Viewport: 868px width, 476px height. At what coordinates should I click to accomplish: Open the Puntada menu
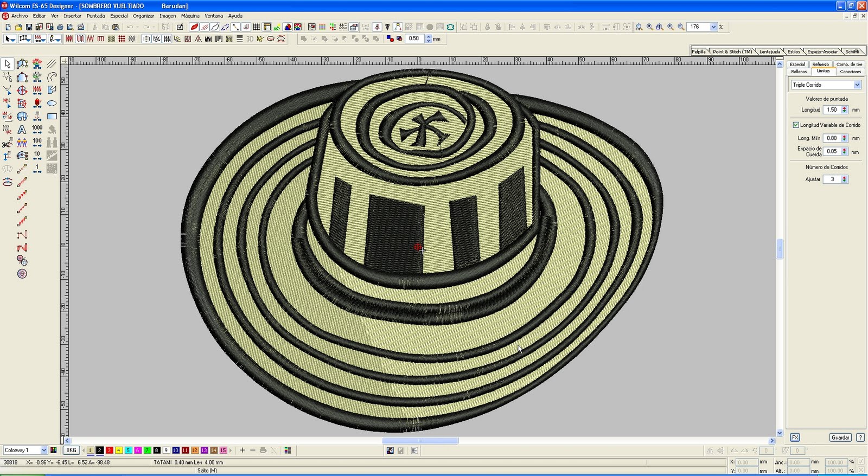click(96, 16)
